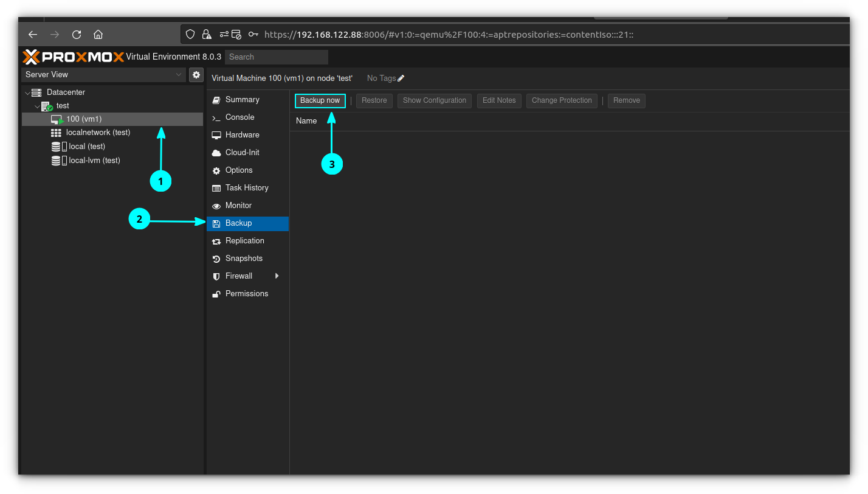Click the Backup now button
The image size is (868, 494).
[x=320, y=101]
